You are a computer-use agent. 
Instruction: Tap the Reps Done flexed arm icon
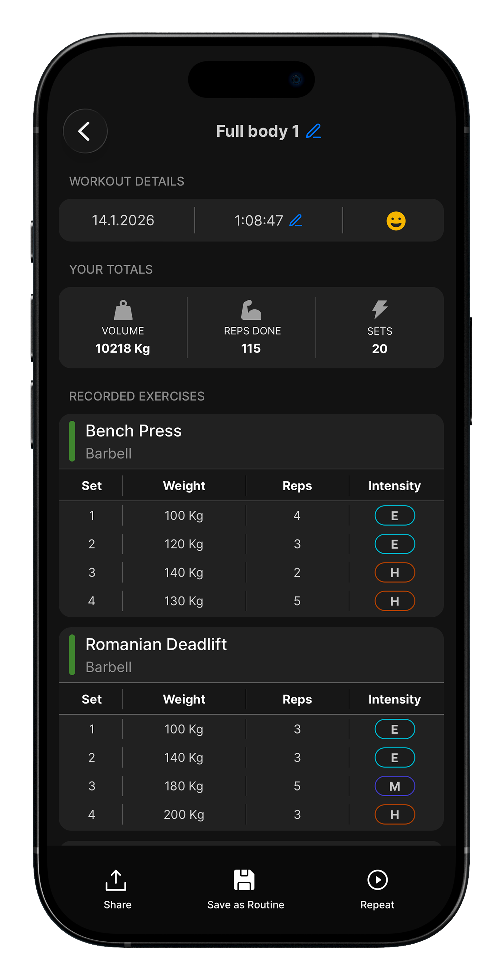pyautogui.click(x=251, y=310)
